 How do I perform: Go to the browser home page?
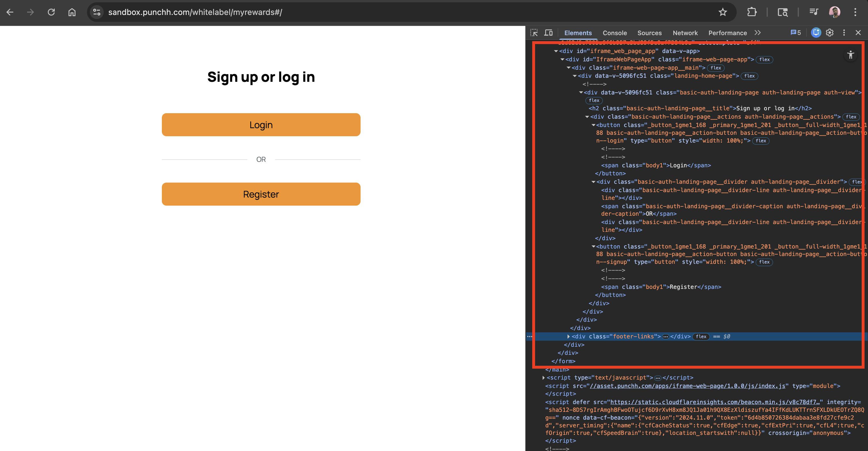pos(72,12)
